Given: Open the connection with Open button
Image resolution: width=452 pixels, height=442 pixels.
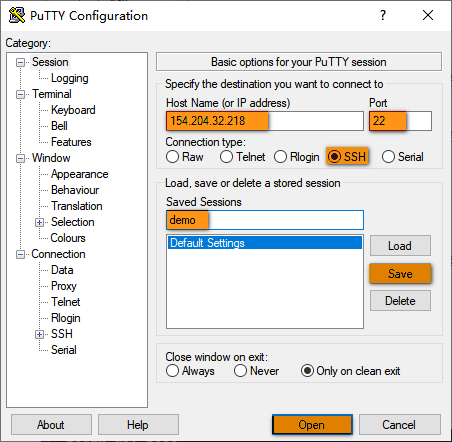Looking at the screenshot, I should coord(312,425).
